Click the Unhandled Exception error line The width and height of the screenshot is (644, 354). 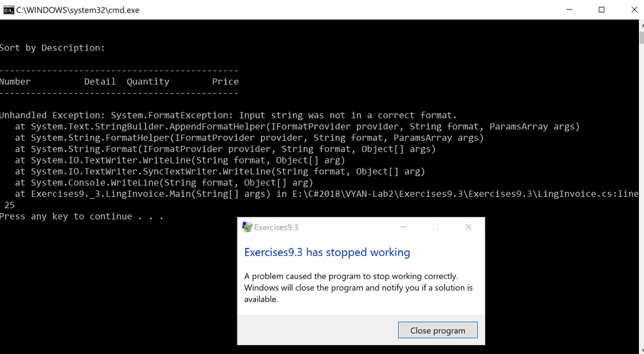point(228,115)
